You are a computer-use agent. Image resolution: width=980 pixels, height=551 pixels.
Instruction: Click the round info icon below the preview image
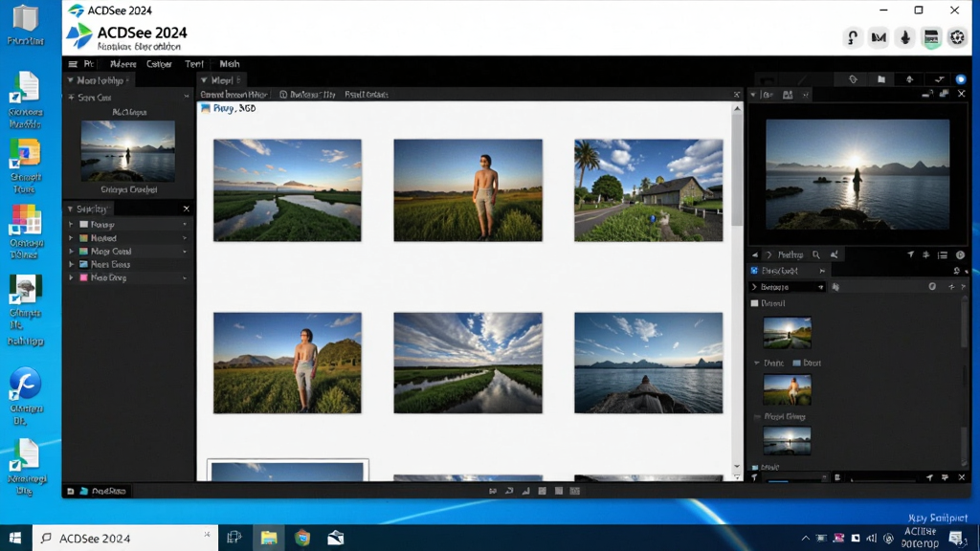tap(960, 254)
